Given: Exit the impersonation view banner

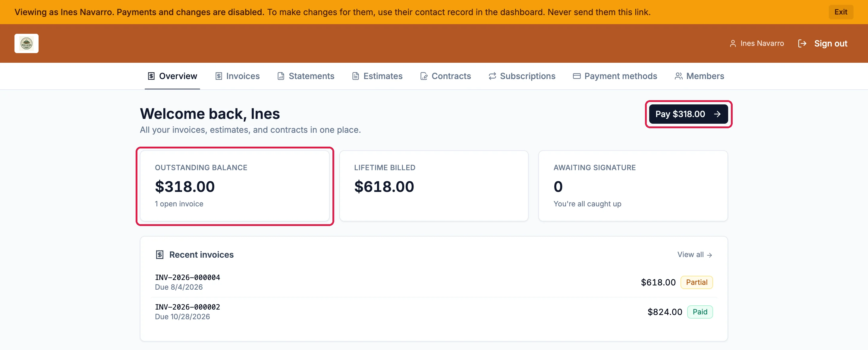Looking at the screenshot, I should 840,12.
